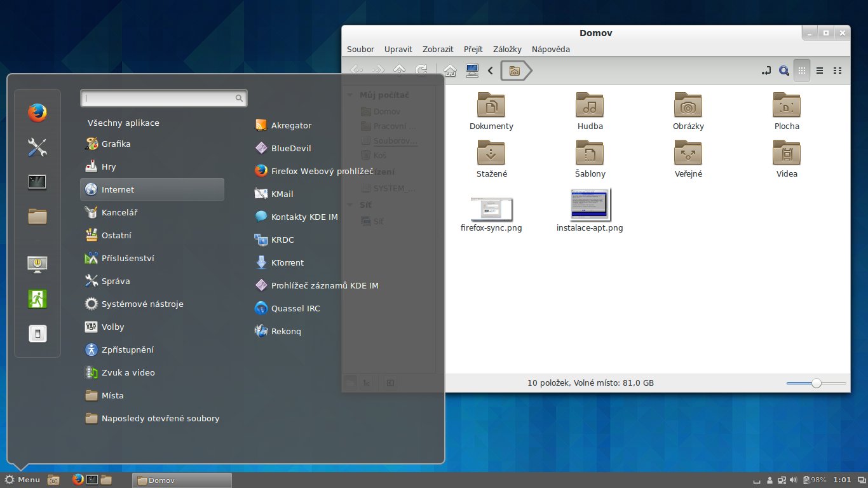Open file manager from menu favorites sidebar

click(37, 216)
